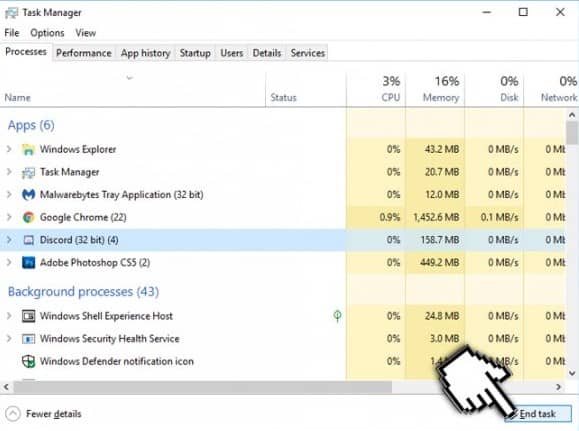Click the Windows Shell Experience Host icon
The width and height of the screenshot is (579, 431).
28,316
